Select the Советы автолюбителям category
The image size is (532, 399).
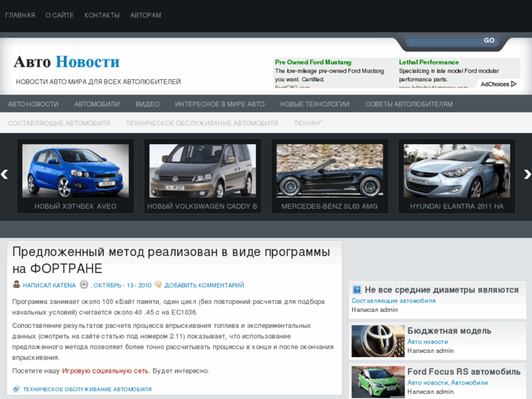[409, 104]
